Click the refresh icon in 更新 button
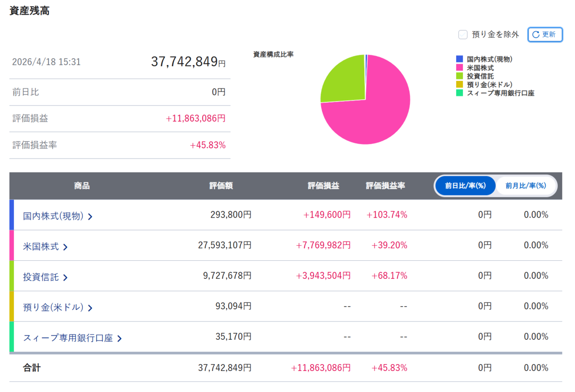The height and width of the screenshot is (392, 575). 536,35
